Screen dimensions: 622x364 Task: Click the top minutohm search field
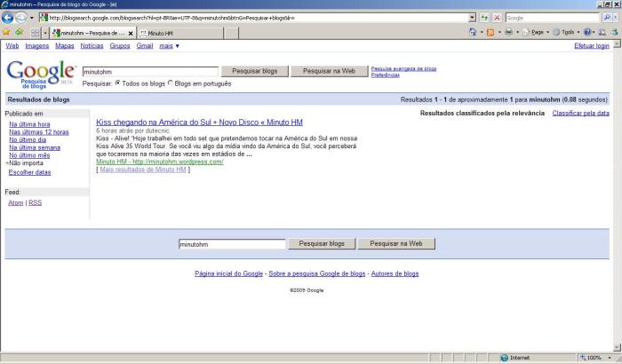[150, 72]
